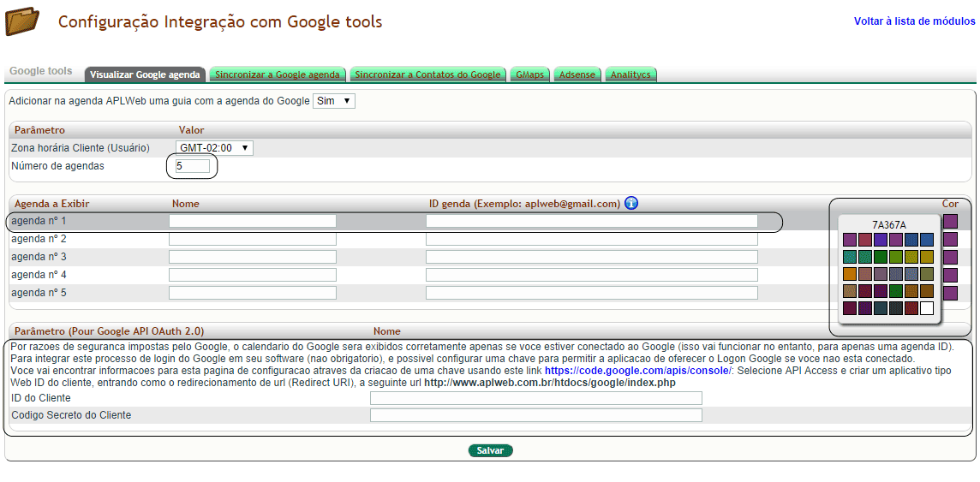Open the Cor swatch for agenda nº 1
The width and height of the screenshot is (980, 482).
951,221
